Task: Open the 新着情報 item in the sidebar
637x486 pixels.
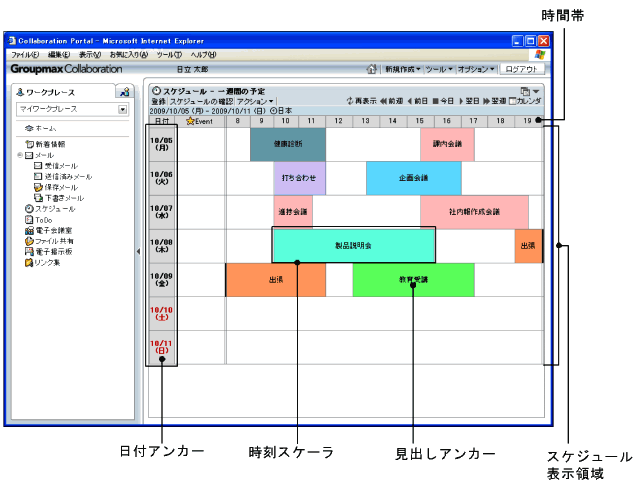Action: [45, 144]
